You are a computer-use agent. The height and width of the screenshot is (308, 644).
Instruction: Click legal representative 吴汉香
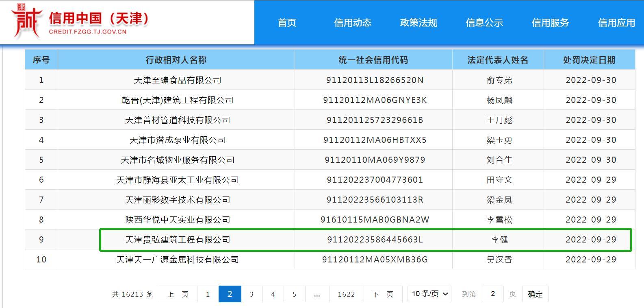499,260
